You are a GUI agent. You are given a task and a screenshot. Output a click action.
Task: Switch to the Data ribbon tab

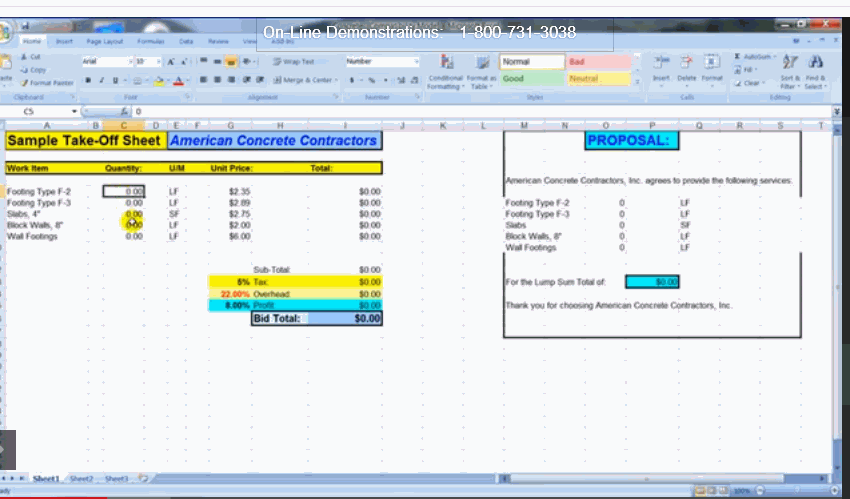(x=186, y=41)
